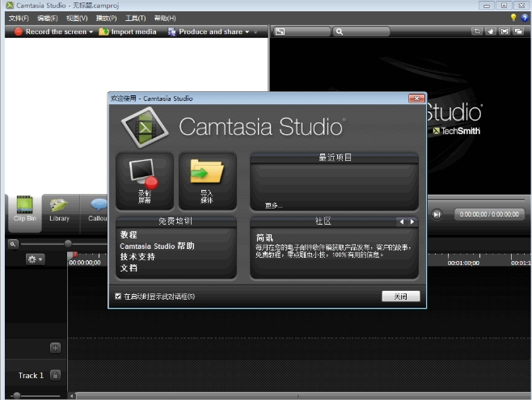532x400 pixels.
Task: Lock Track 1 using padlock icon
Action: point(55,375)
